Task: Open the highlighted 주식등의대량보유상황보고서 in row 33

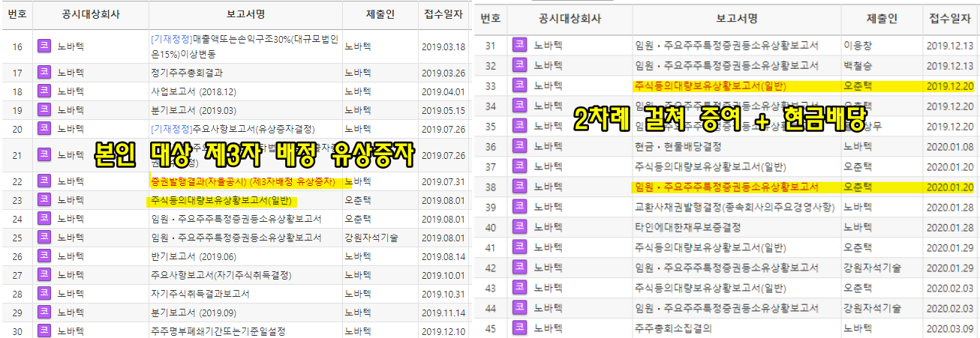Action: coord(710,85)
